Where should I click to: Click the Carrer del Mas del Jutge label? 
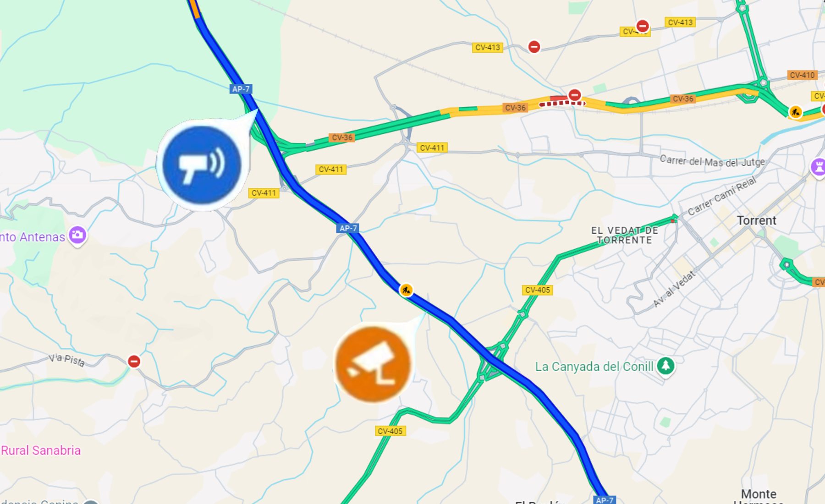pyautogui.click(x=712, y=161)
